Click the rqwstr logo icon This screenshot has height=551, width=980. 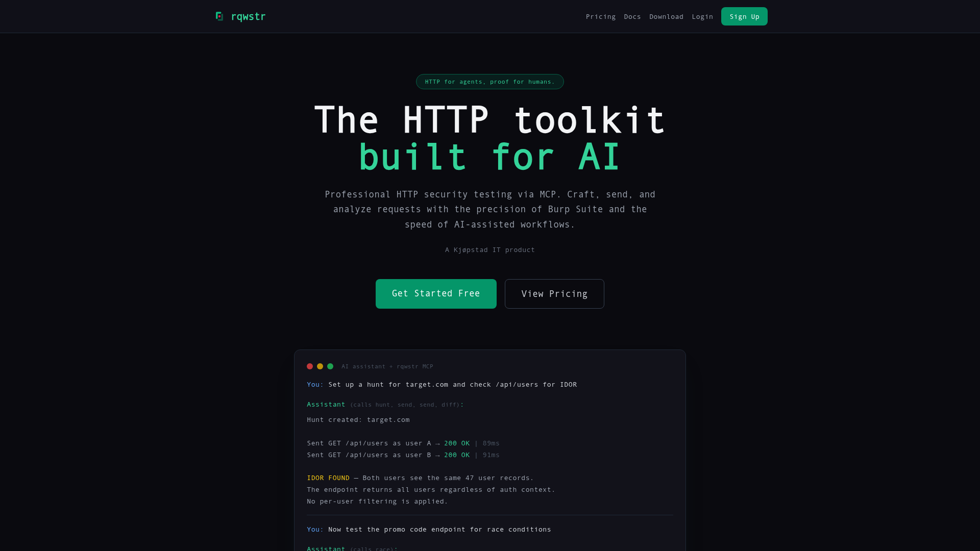(219, 16)
